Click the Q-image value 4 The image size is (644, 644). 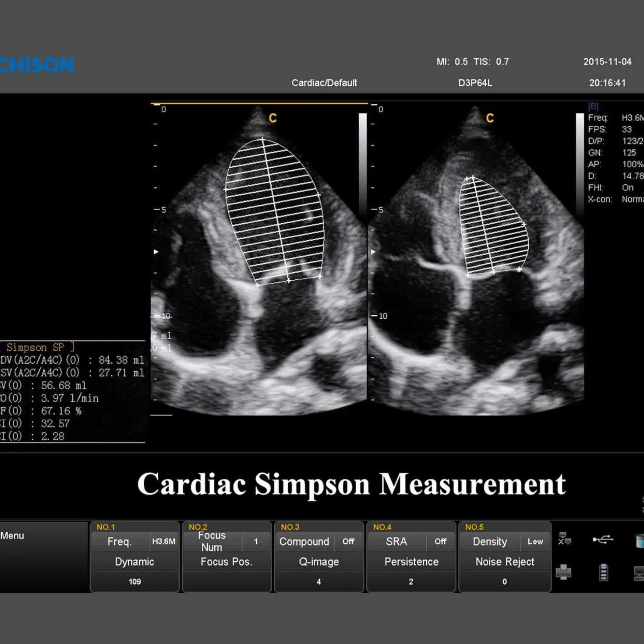coord(319,581)
